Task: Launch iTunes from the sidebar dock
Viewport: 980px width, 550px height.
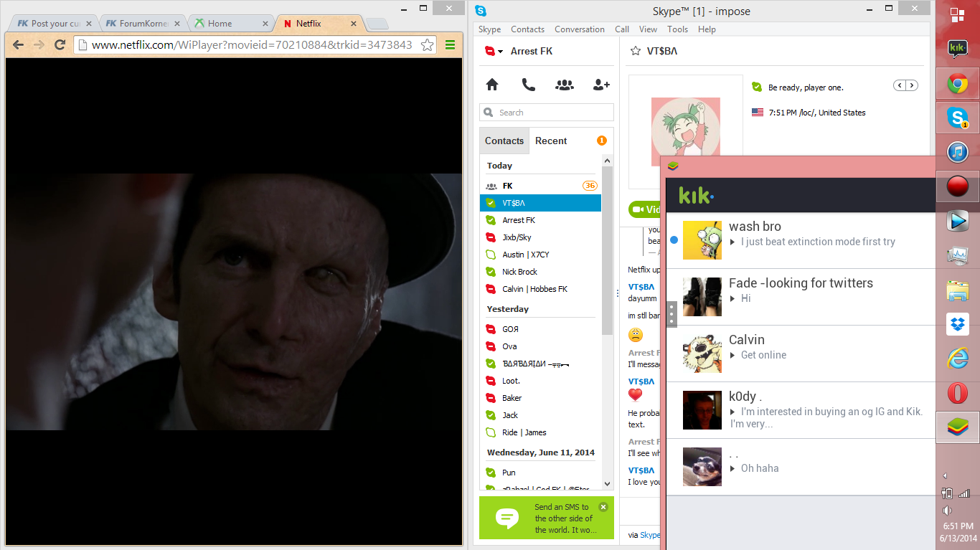Action: point(958,152)
